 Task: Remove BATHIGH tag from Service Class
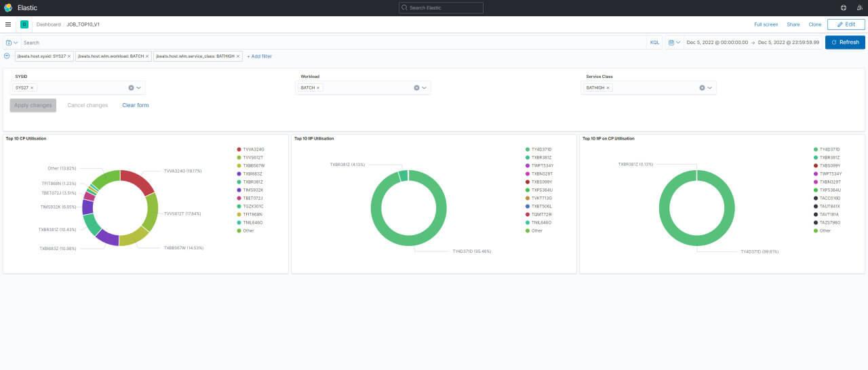coord(608,88)
